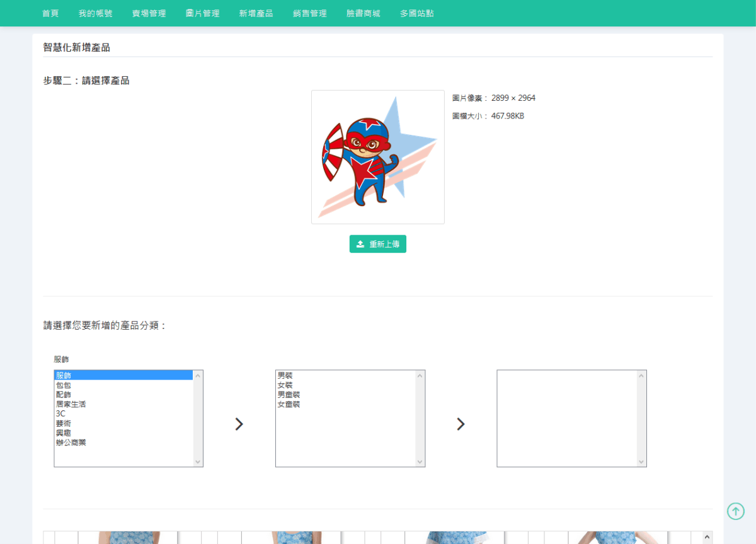Screen dimensions: 756x544
Task: Select 男裝 in the second category list
Action: point(283,375)
